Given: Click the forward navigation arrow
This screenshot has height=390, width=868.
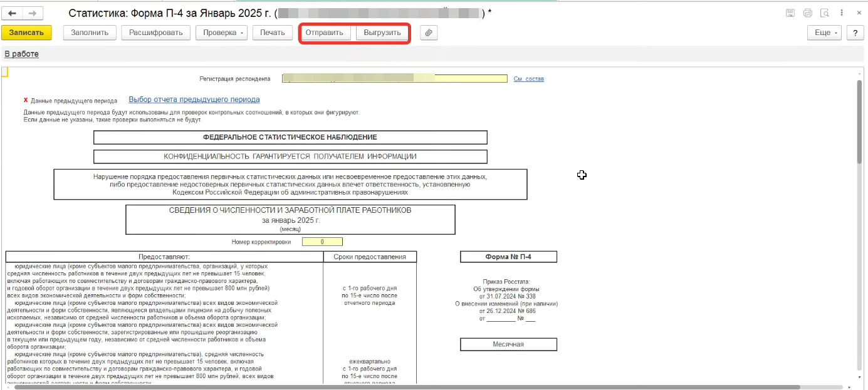Looking at the screenshot, I should tap(33, 13).
